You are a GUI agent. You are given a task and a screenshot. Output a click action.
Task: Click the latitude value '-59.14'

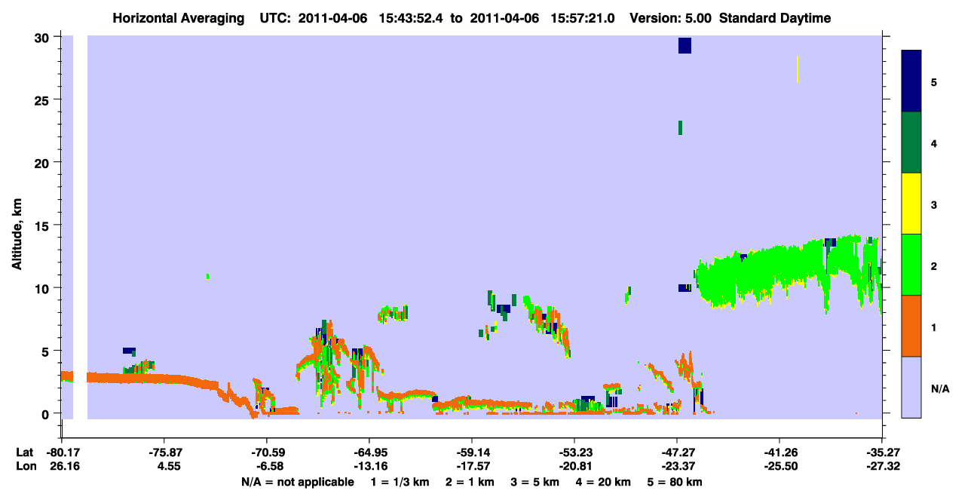click(472, 452)
